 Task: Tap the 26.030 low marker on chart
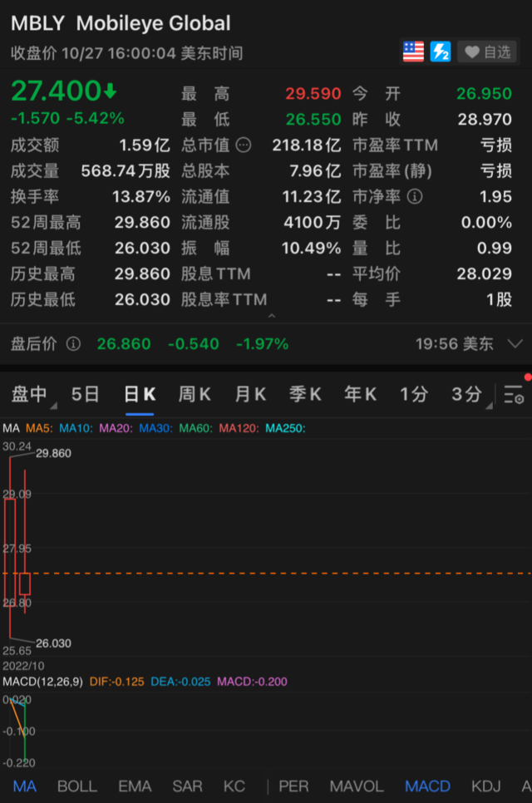pyautogui.click(x=53, y=643)
